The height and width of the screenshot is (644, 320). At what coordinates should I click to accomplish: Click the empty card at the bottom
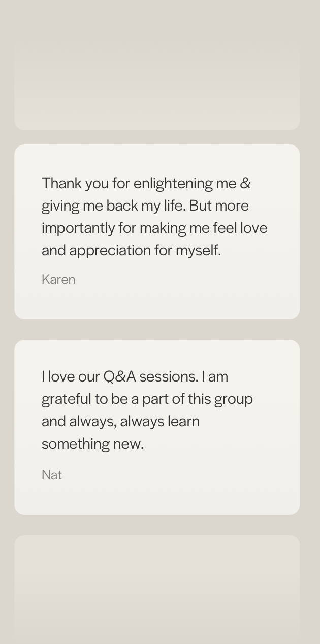(157, 590)
